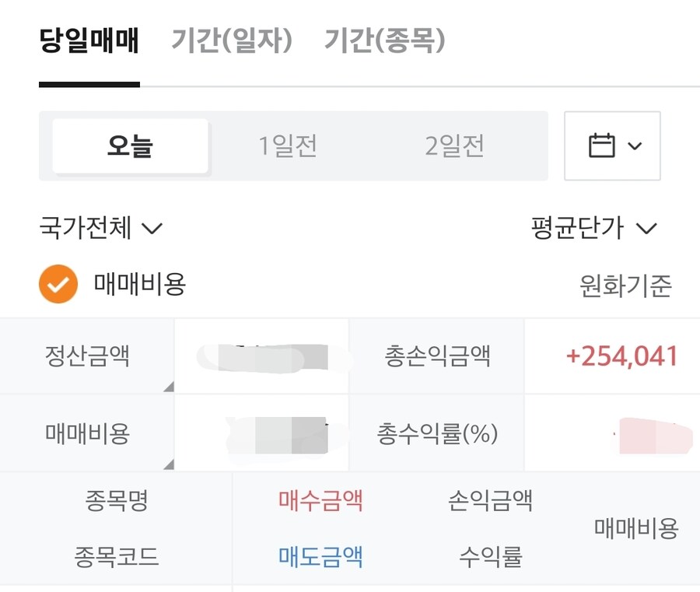Expand the 국가전체 country filter dropdown
This screenshot has width=700, height=592.
100,229
